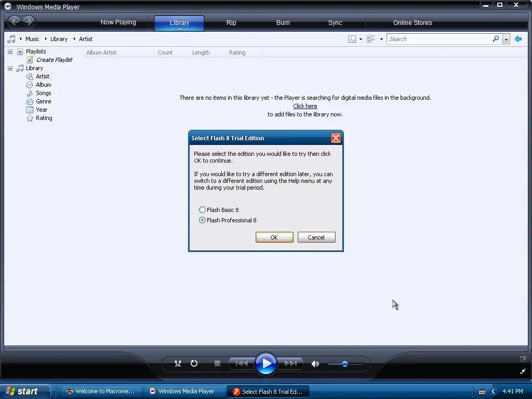The width and height of the screenshot is (532, 399).
Task: Close the Select Flash 8 Trial dialog
Action: tap(336, 138)
